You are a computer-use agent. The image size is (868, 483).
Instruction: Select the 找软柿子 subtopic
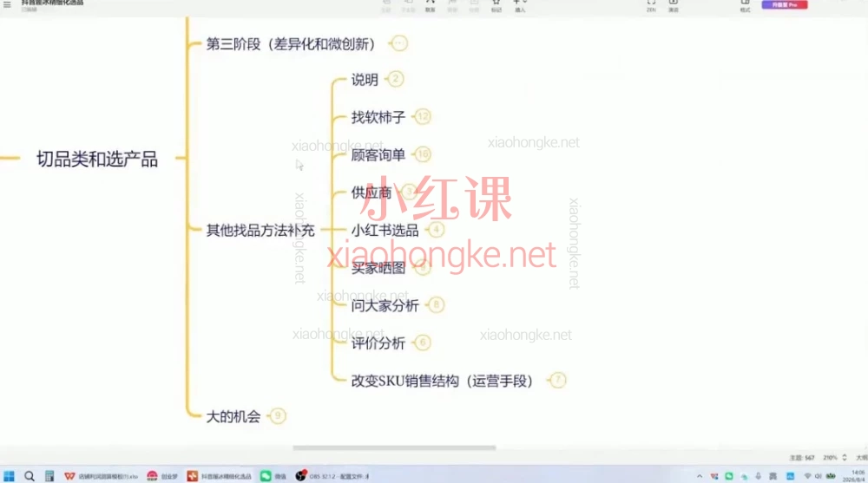(x=378, y=117)
